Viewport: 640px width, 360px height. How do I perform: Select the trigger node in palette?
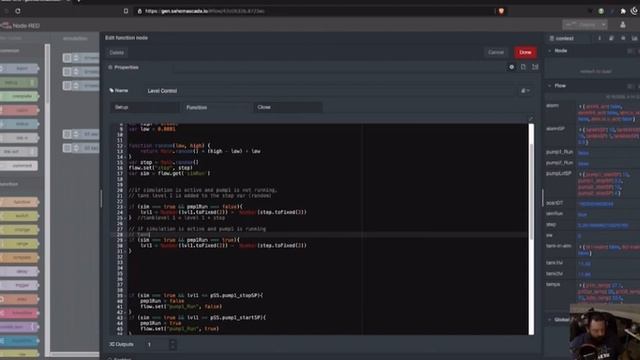click(x=20, y=285)
